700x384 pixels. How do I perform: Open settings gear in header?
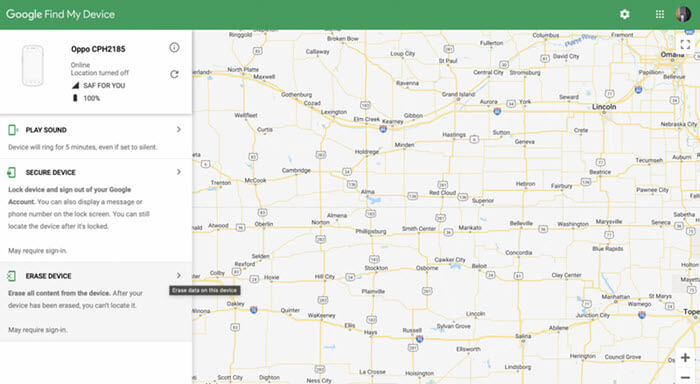624,14
